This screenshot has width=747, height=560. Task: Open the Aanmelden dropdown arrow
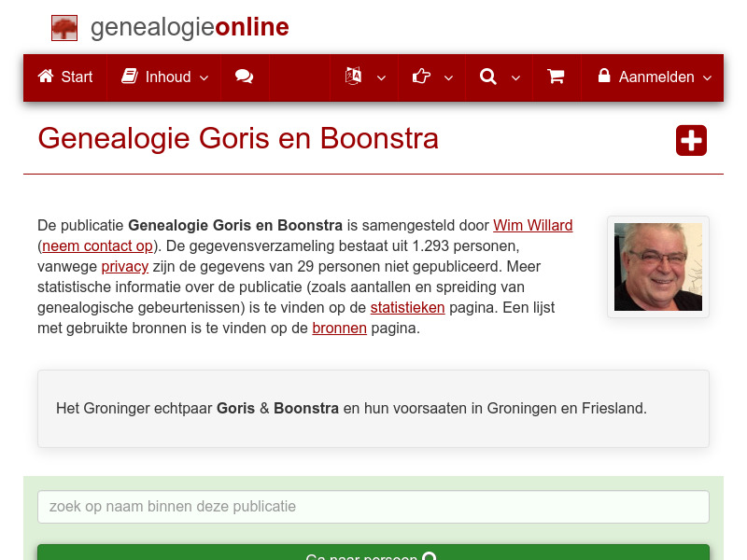pyautogui.click(x=708, y=78)
